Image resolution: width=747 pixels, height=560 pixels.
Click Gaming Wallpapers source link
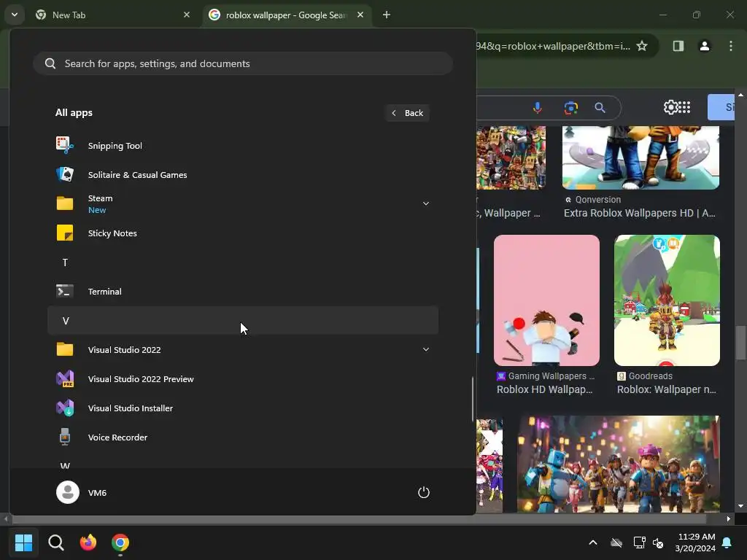tap(546, 376)
